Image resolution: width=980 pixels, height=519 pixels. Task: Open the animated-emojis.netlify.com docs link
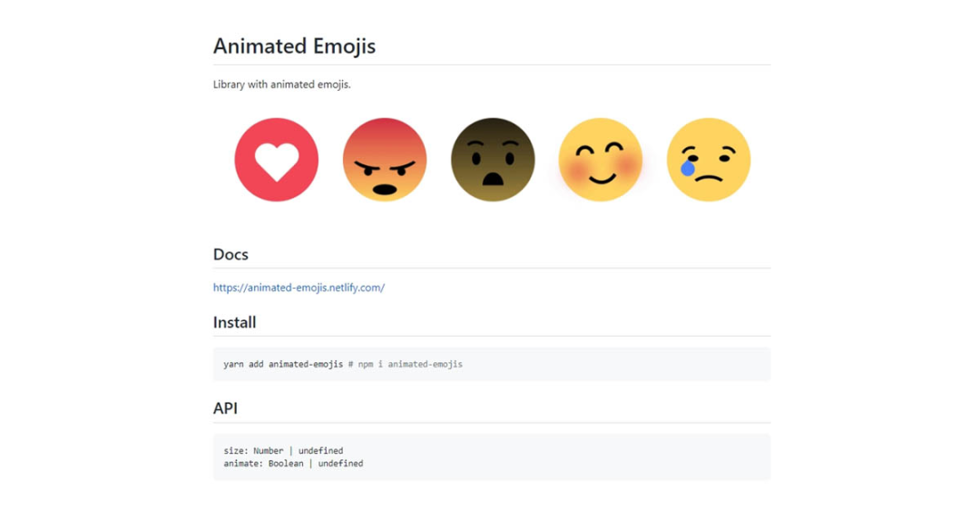click(299, 288)
